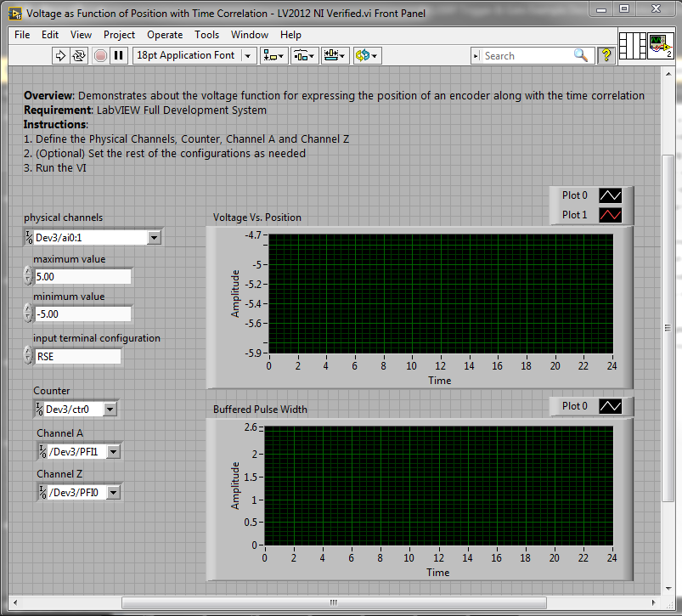Open the Reorder tool menu

click(367, 56)
